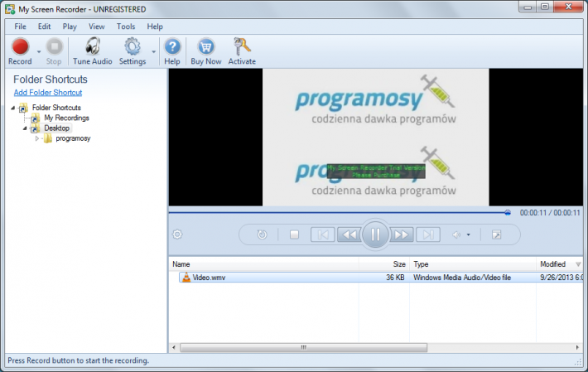This screenshot has width=588, height=372.
Task: Close the My Screen Recorder window
Action: click(568, 7)
